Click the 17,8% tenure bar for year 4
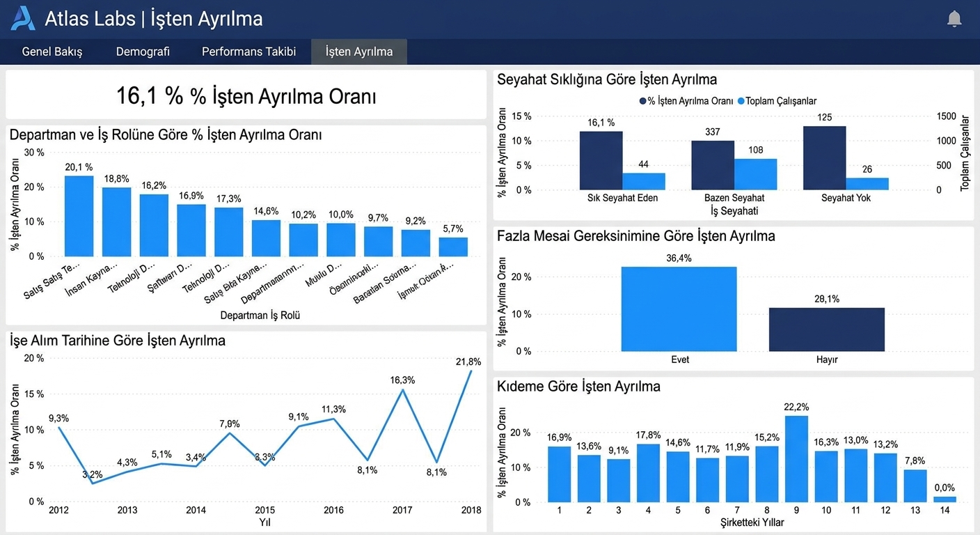This screenshot has height=535, width=980. 648,473
